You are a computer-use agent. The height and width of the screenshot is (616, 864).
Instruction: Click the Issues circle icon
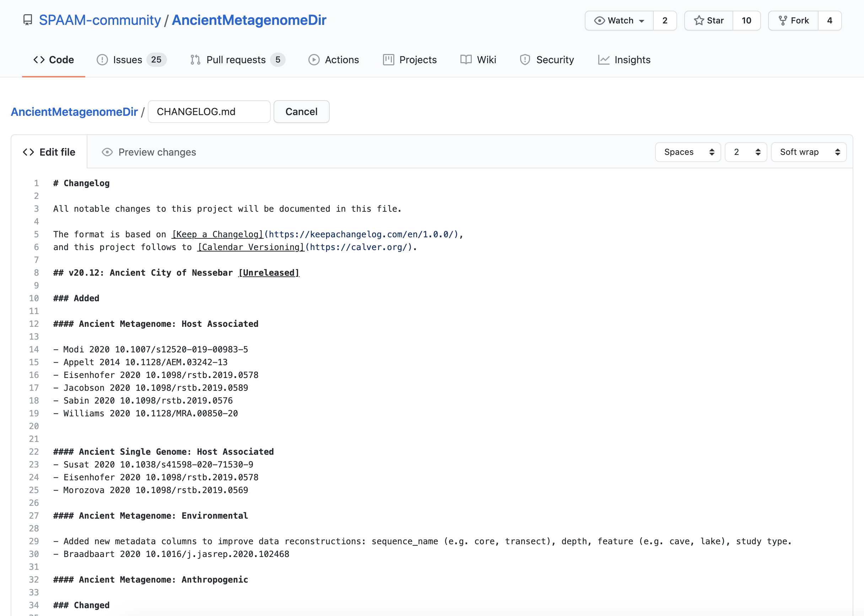(x=102, y=60)
